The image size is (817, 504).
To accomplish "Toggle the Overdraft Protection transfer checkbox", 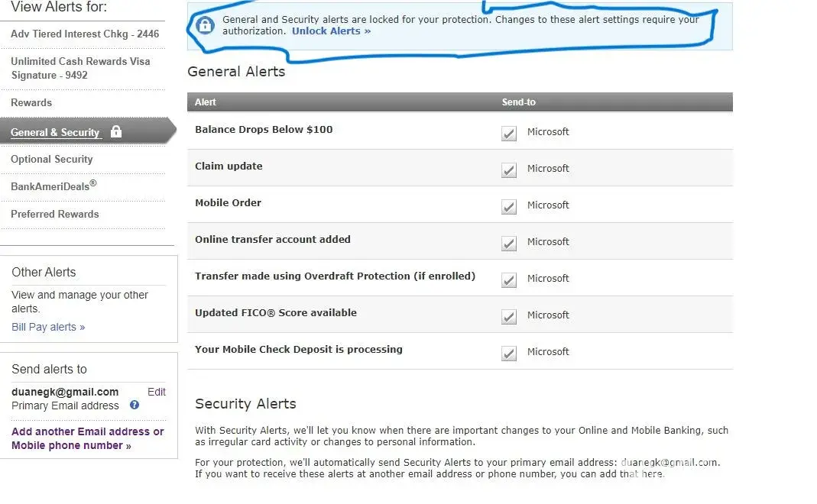I will click(509, 279).
